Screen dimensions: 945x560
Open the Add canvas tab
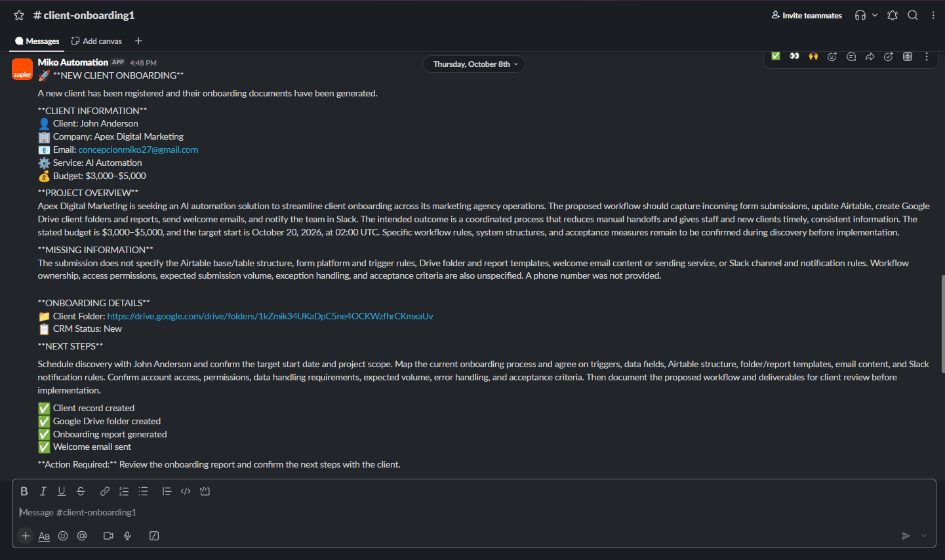(x=96, y=41)
